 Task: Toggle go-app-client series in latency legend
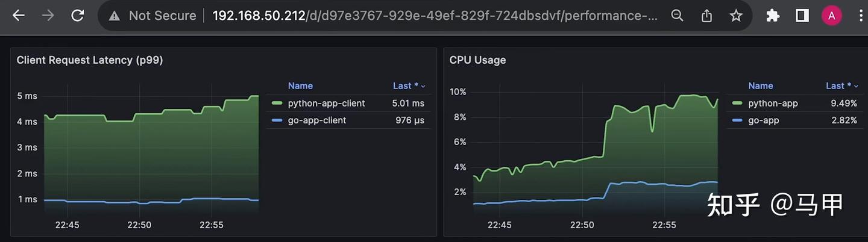[317, 120]
